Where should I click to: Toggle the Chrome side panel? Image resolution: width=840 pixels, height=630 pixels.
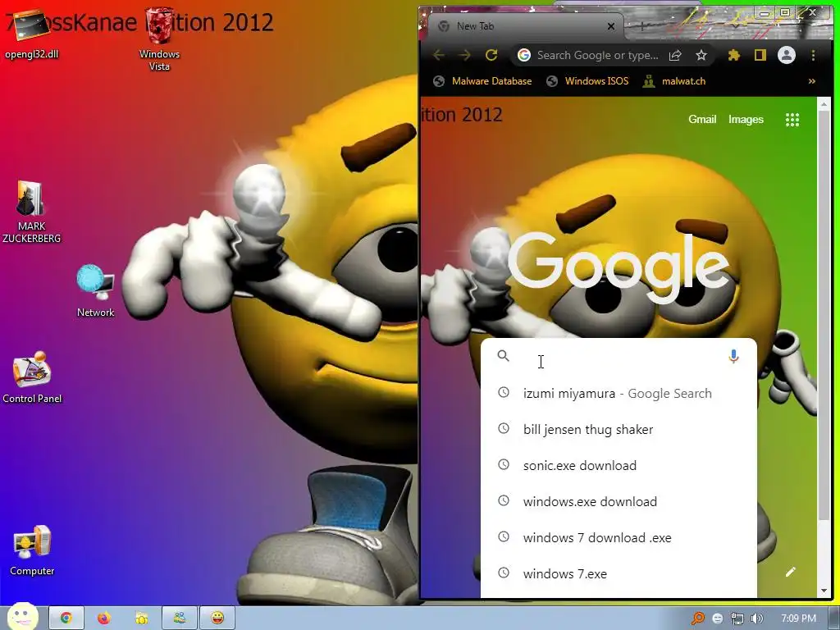pos(760,55)
